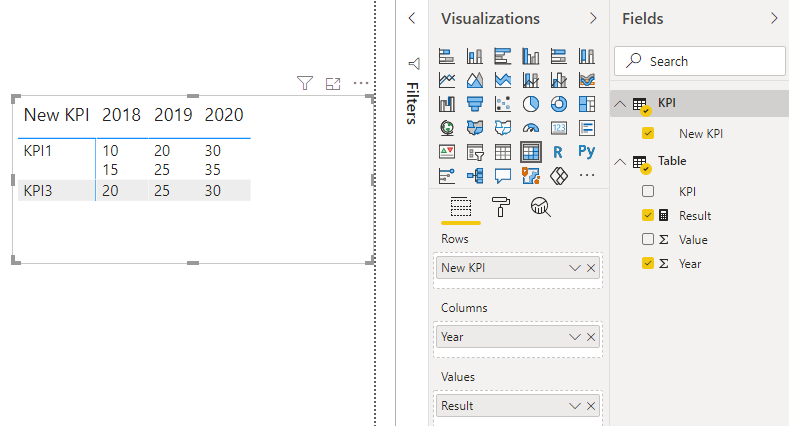
Task: Expand the Filters pane with left chevron
Action: (412, 19)
